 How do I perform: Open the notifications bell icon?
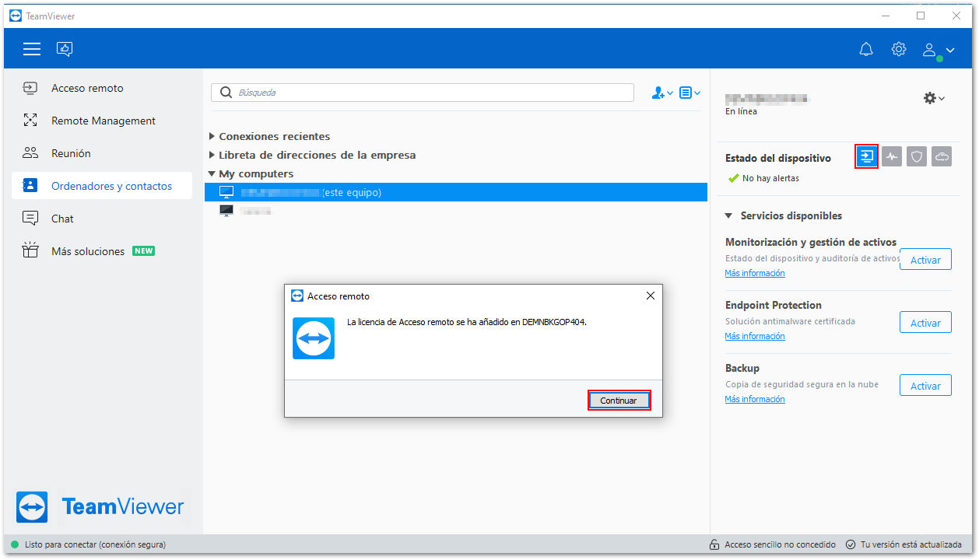pos(866,50)
